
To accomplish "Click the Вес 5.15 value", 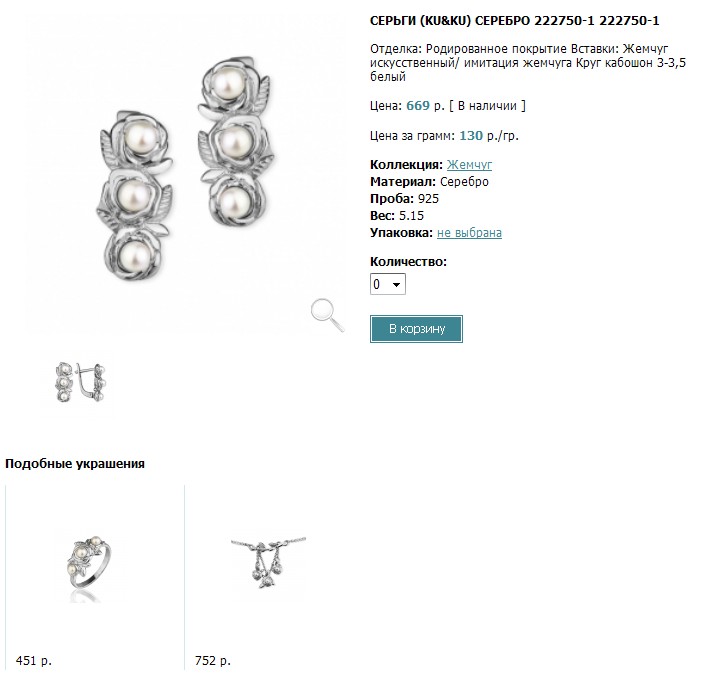I will pyautogui.click(x=397, y=216).
